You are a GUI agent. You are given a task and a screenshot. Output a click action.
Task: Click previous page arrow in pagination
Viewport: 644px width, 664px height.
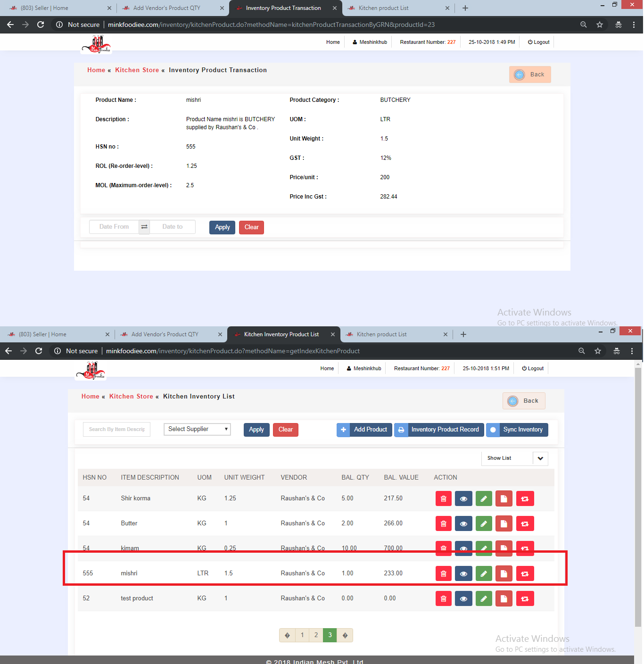coord(287,635)
